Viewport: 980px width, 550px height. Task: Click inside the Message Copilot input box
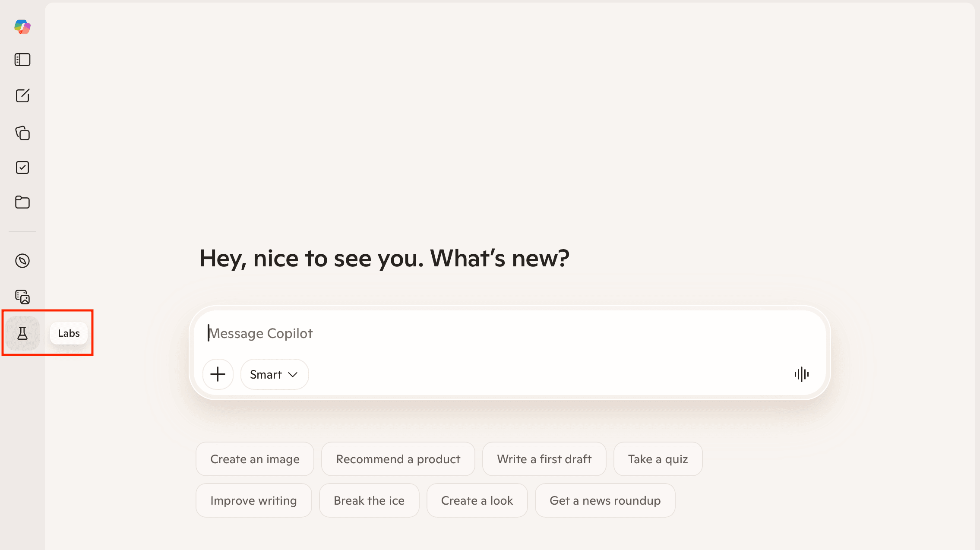coord(475,333)
